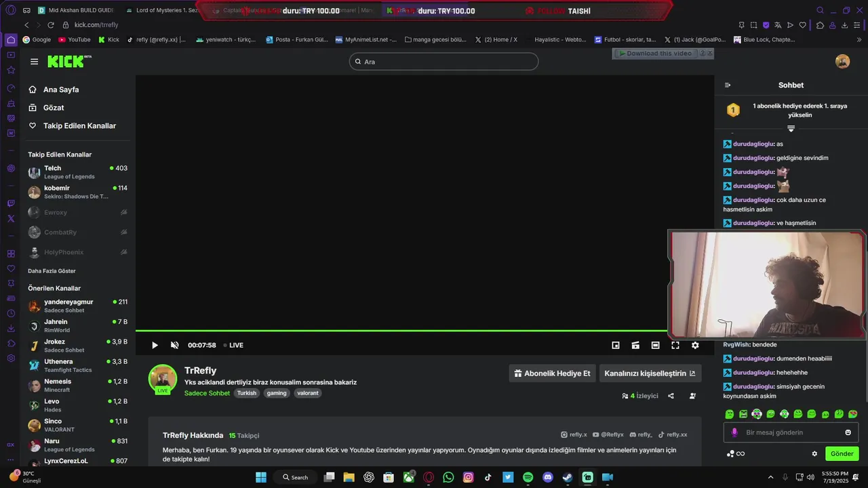
Task: Select the gaming tag
Action: [x=277, y=393]
